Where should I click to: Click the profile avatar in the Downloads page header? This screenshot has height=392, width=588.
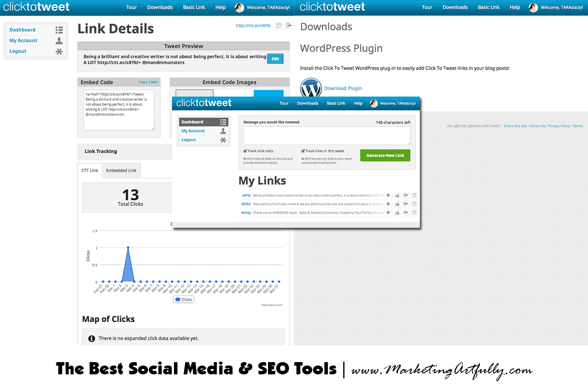pos(533,7)
